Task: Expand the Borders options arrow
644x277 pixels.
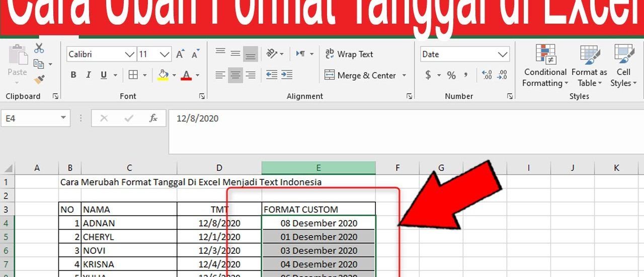Action: (145, 75)
